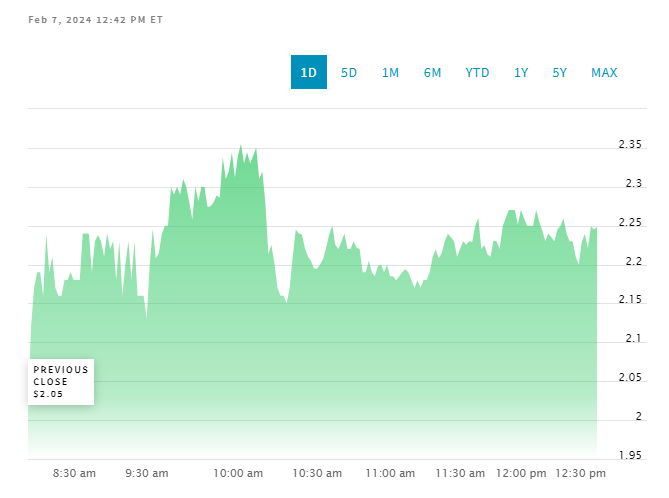Click the chart's highest peak near 10:00 am
This screenshot has width=669, height=498.
point(241,146)
